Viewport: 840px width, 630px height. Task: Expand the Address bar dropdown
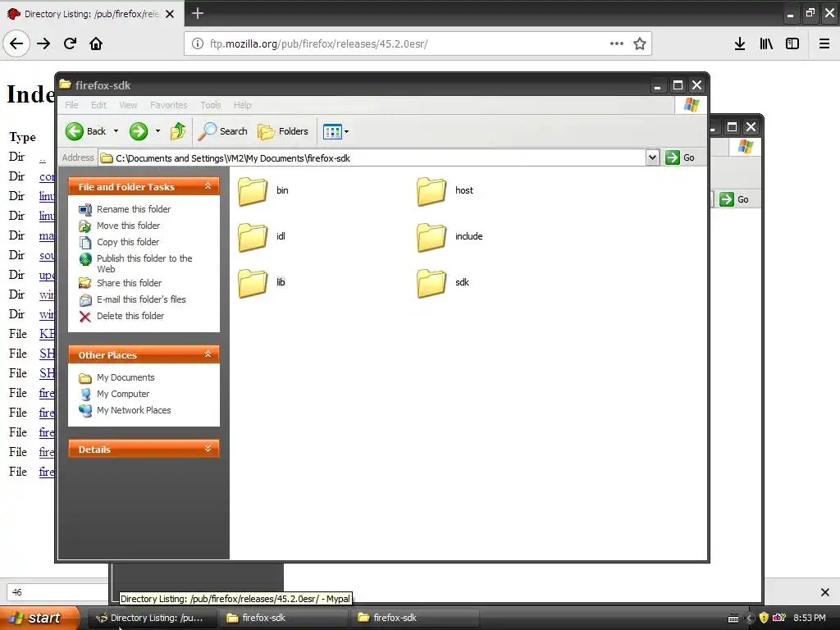click(652, 157)
